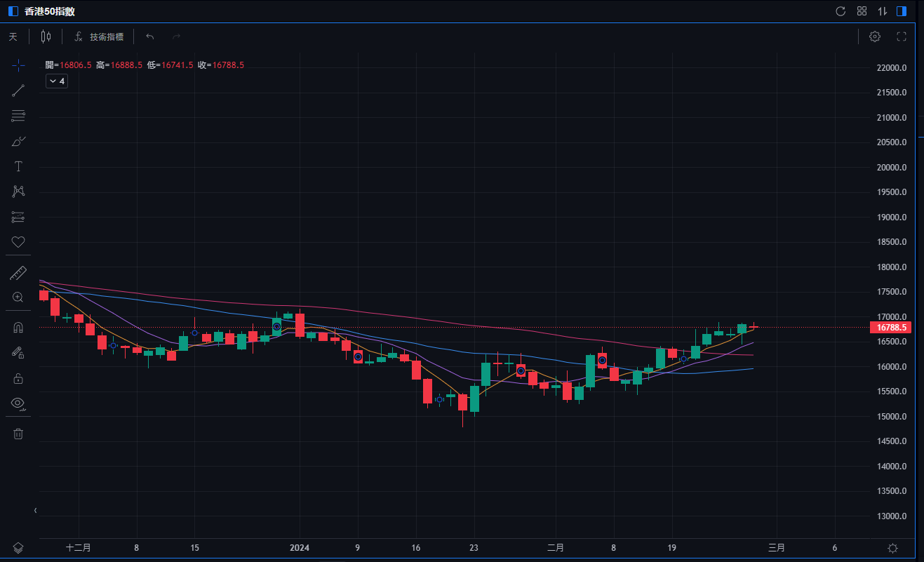This screenshot has height=562, width=924.
Task: Open the 技術指標 indicators menu
Action: [99, 36]
